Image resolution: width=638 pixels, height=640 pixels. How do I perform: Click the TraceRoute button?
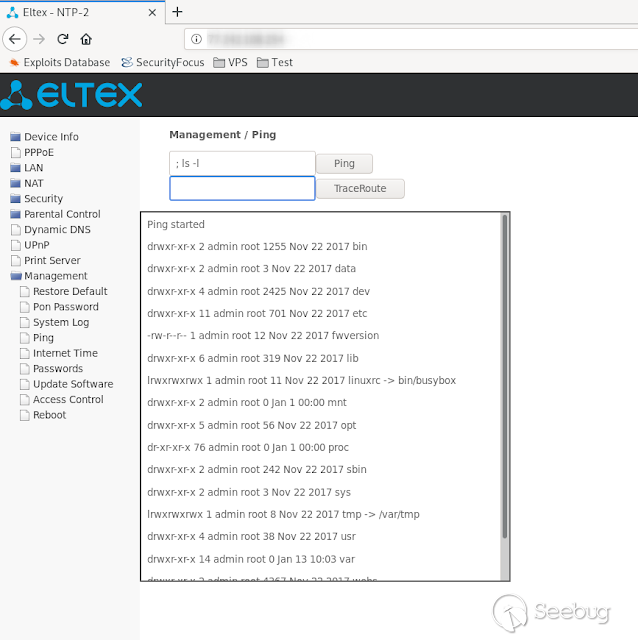360,189
